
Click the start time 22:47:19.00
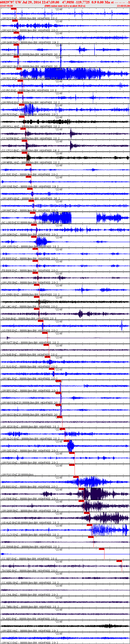coord(6,6)
